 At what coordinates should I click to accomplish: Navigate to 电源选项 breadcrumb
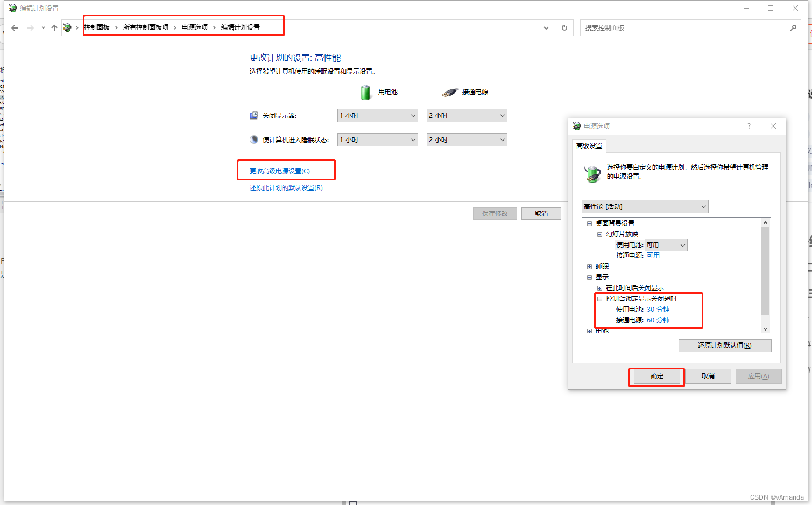click(x=194, y=27)
